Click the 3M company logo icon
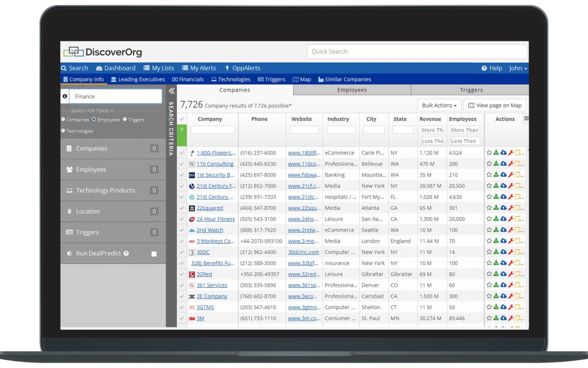Image resolution: width=588 pixels, height=368 pixels. click(192, 318)
